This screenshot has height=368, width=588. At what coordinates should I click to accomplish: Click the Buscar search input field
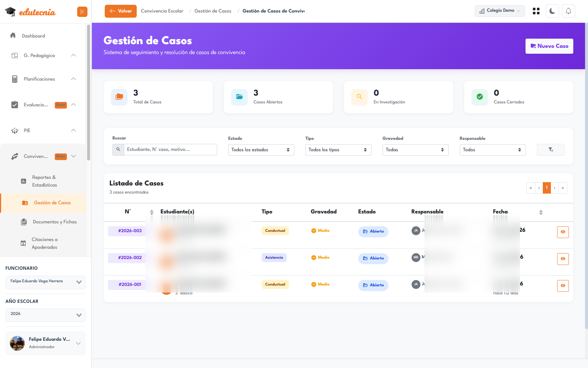click(x=171, y=150)
